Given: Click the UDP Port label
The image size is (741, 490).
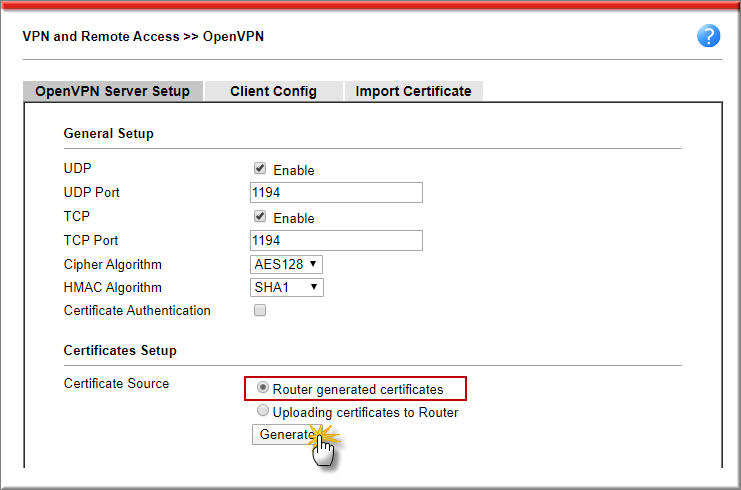Looking at the screenshot, I should [92, 192].
